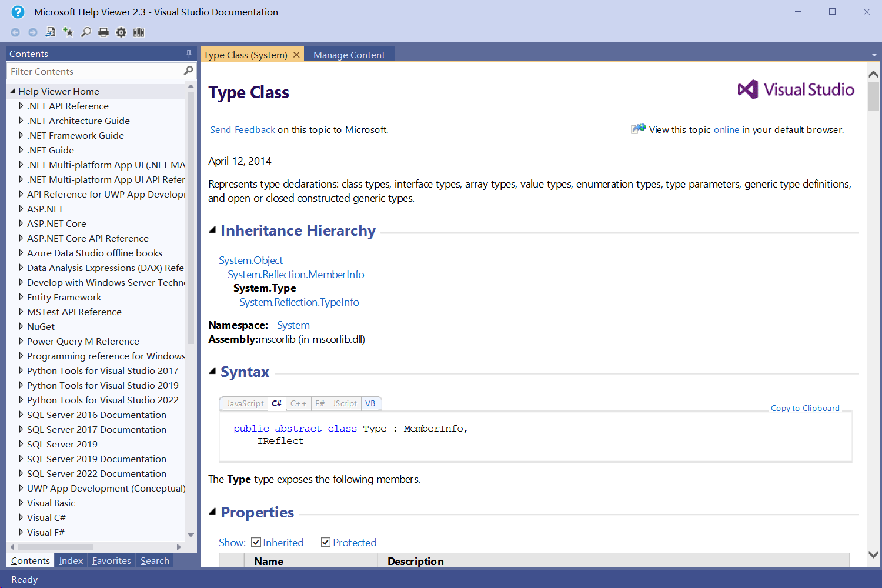Click the Help Viewer question mark icon
Image resolution: width=882 pixels, height=588 pixels.
pos(18,12)
